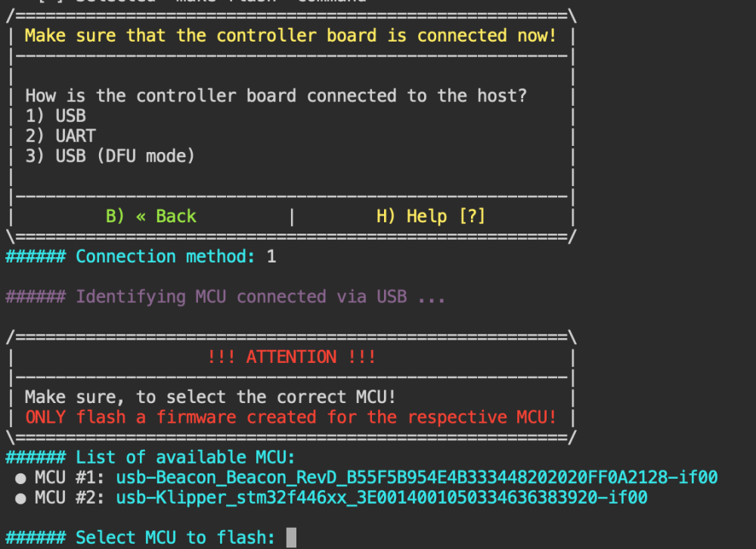
Task: Click the yellow 'Make sure that the controller board' warning
Action: 290,36
